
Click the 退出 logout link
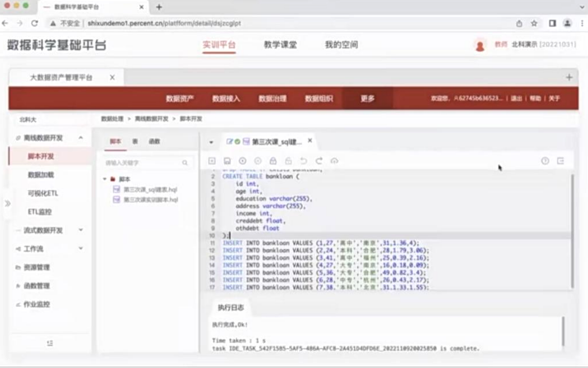(x=516, y=99)
